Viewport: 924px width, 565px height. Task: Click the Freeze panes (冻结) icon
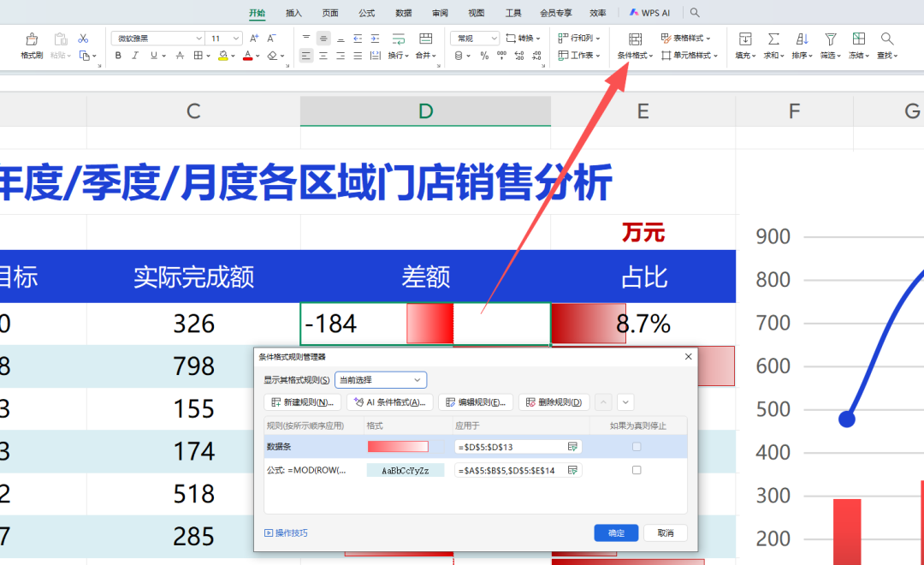pos(858,39)
